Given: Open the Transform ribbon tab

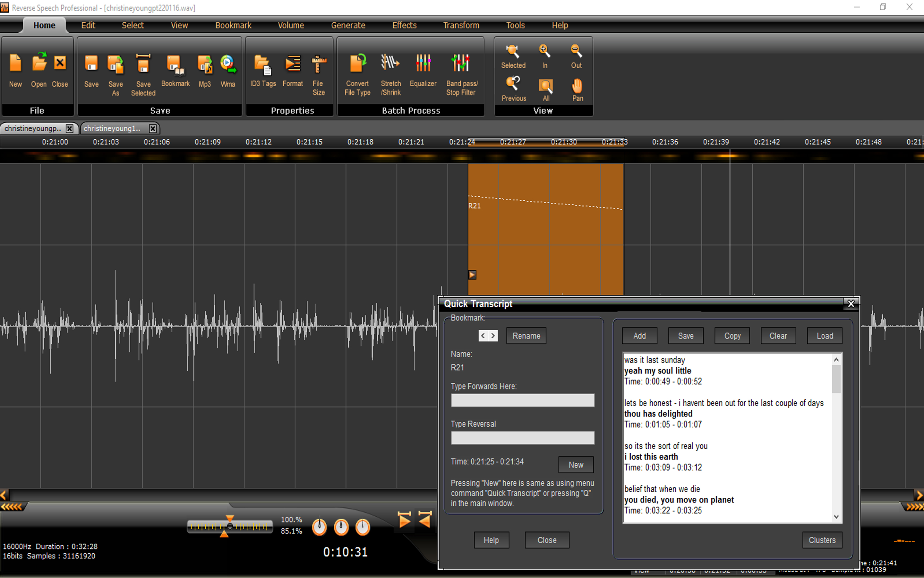Looking at the screenshot, I should (461, 25).
